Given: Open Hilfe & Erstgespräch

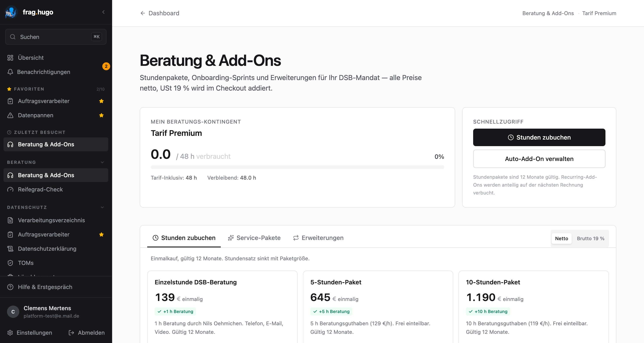Looking at the screenshot, I should tap(56, 287).
